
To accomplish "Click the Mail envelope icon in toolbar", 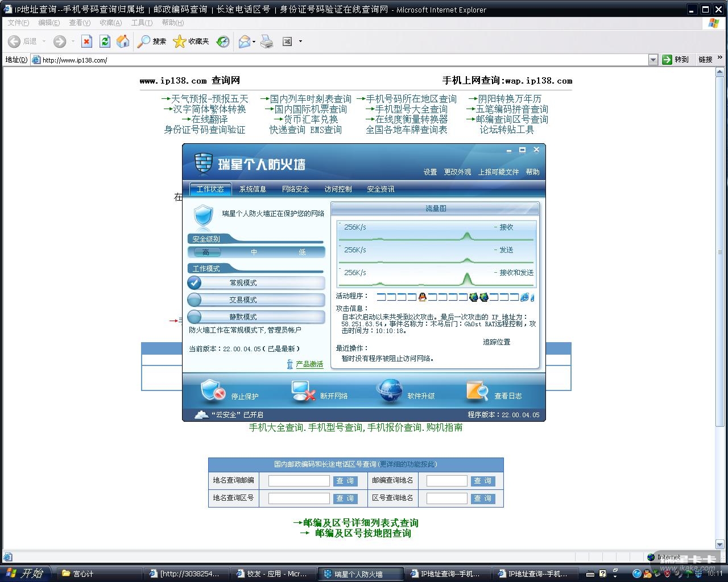I will pos(244,41).
